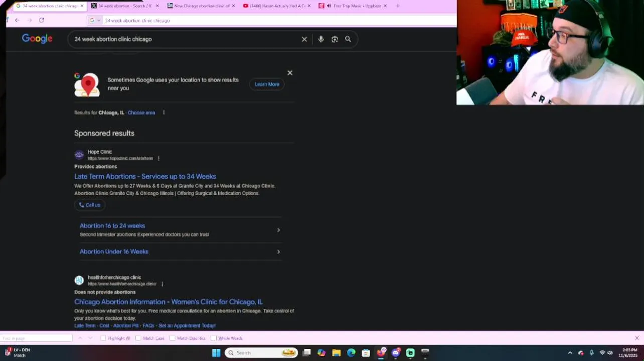Open the Abortion Pill sitelink
Screen dimensions: 644x361
[x=125, y=326]
